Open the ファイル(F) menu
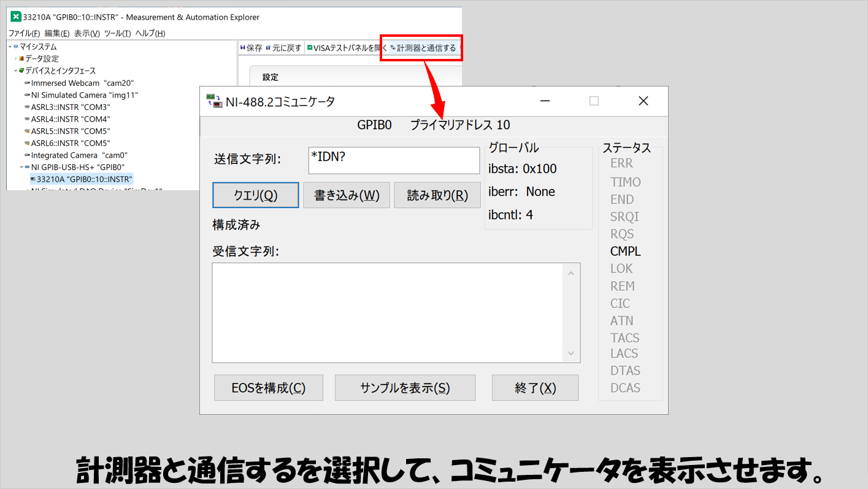 24,33
